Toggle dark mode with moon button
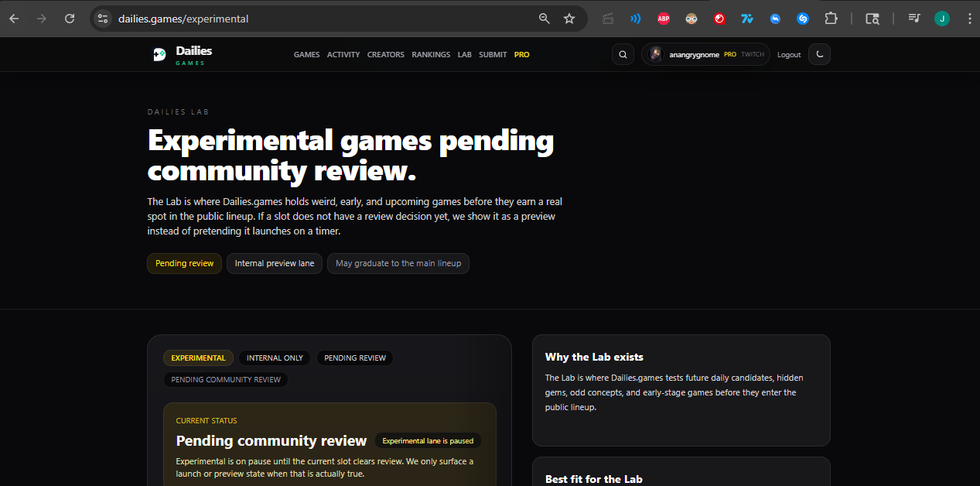 pos(819,54)
